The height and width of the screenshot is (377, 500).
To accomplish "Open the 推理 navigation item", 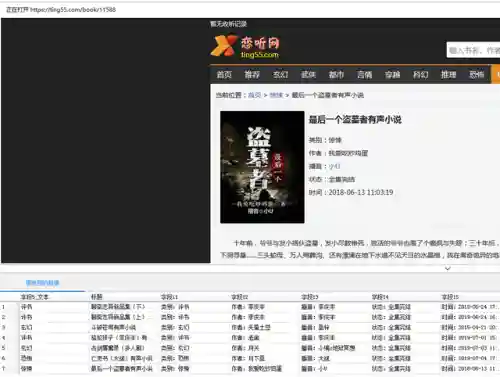I will (448, 75).
